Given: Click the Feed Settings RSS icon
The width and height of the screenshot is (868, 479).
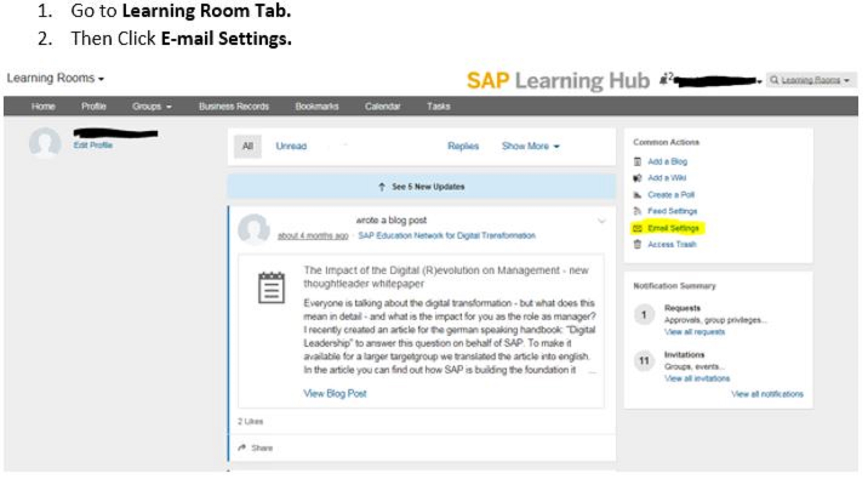Looking at the screenshot, I should pyautogui.click(x=637, y=211).
